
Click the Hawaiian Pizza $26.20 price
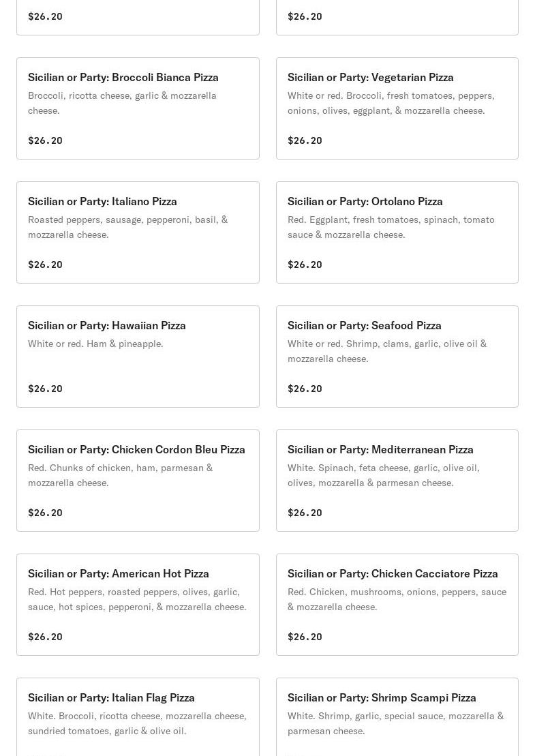click(x=45, y=389)
